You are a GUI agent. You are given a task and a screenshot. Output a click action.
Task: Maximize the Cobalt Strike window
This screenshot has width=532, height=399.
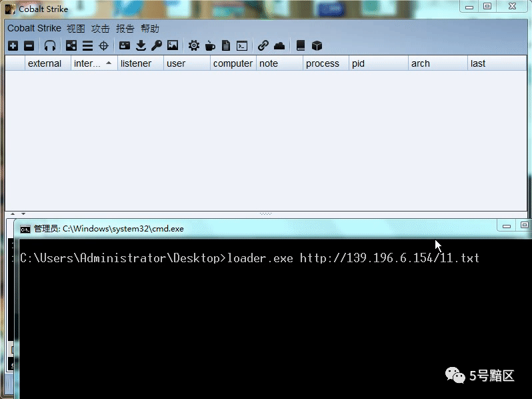(x=487, y=7)
